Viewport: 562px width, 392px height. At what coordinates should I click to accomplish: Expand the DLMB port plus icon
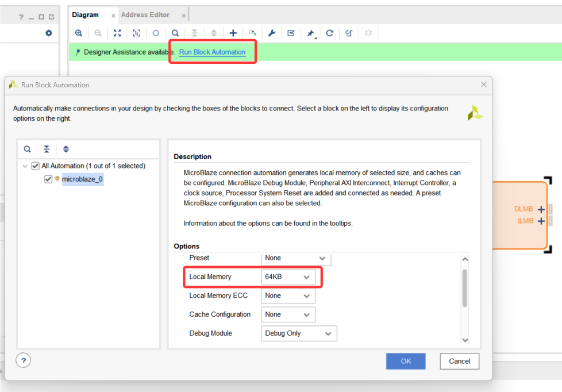541,209
